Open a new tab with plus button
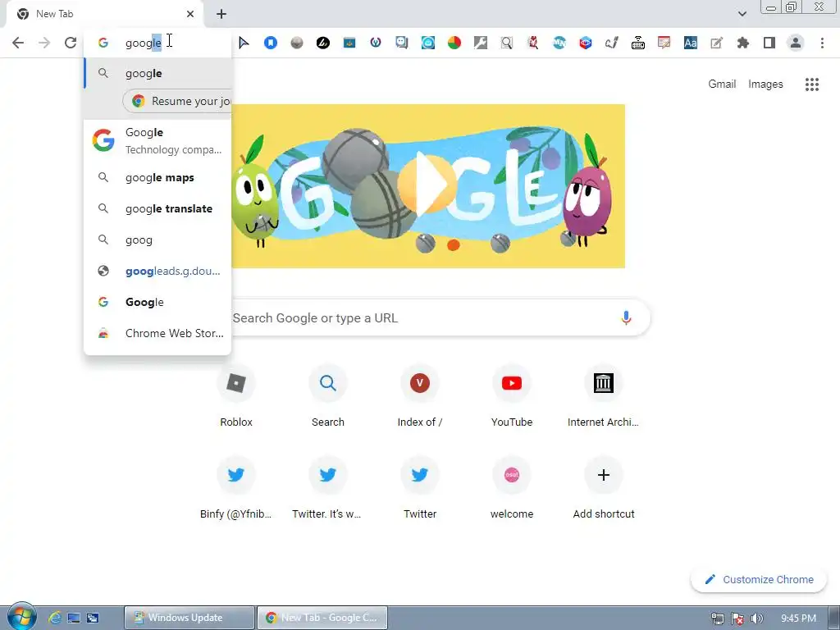Screen dimensions: 840x630 click(221, 14)
